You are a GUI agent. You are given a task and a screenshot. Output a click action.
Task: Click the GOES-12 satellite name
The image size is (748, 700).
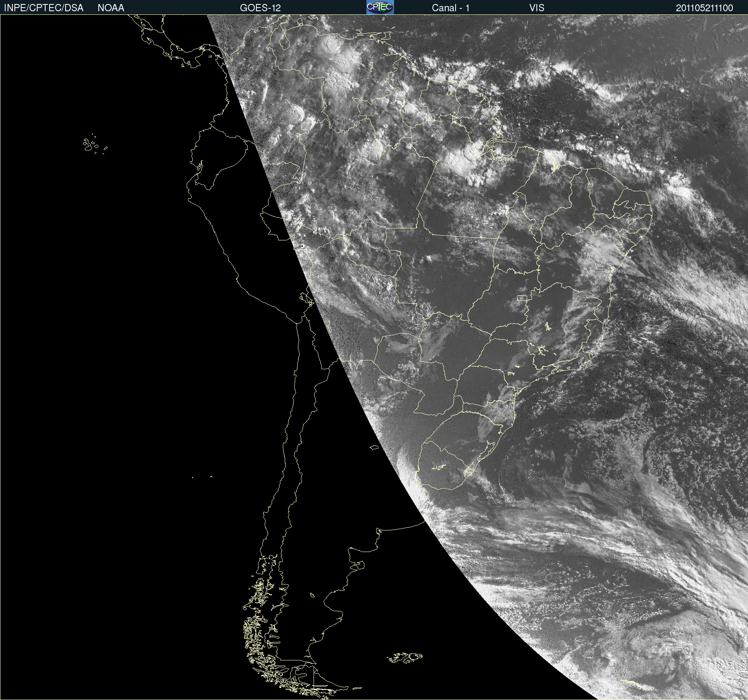[260, 8]
